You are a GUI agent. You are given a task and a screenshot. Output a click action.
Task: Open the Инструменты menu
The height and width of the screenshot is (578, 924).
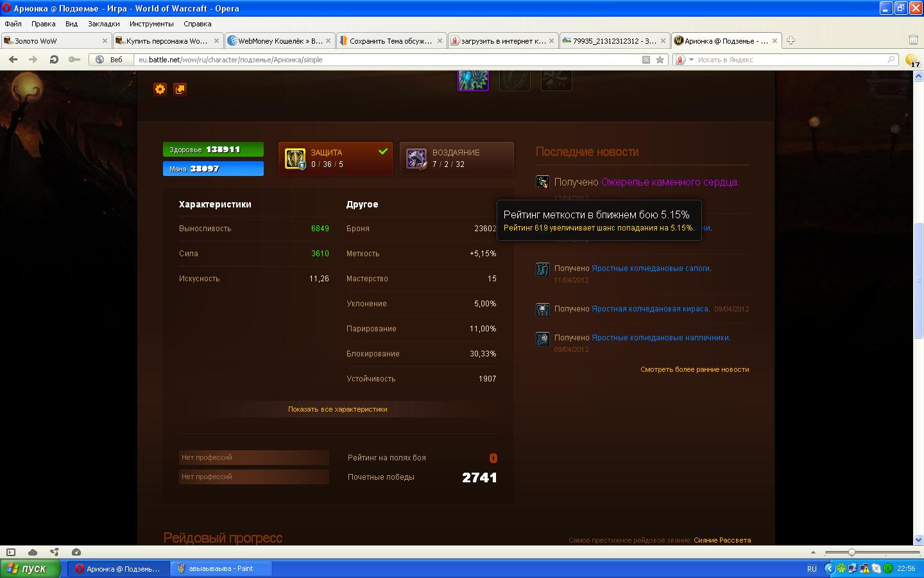[151, 24]
